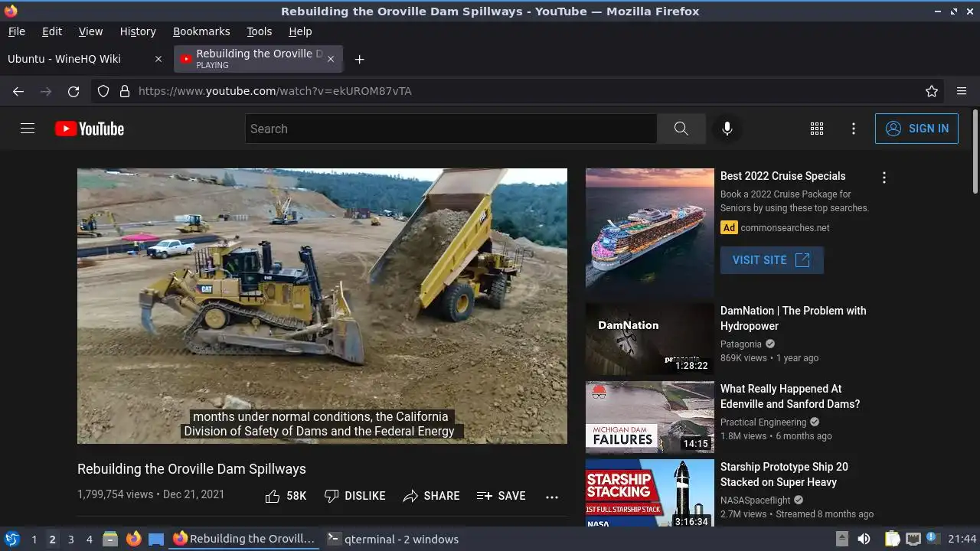Open the Patagonia channel name
The height and width of the screenshot is (551, 980).
tap(741, 344)
